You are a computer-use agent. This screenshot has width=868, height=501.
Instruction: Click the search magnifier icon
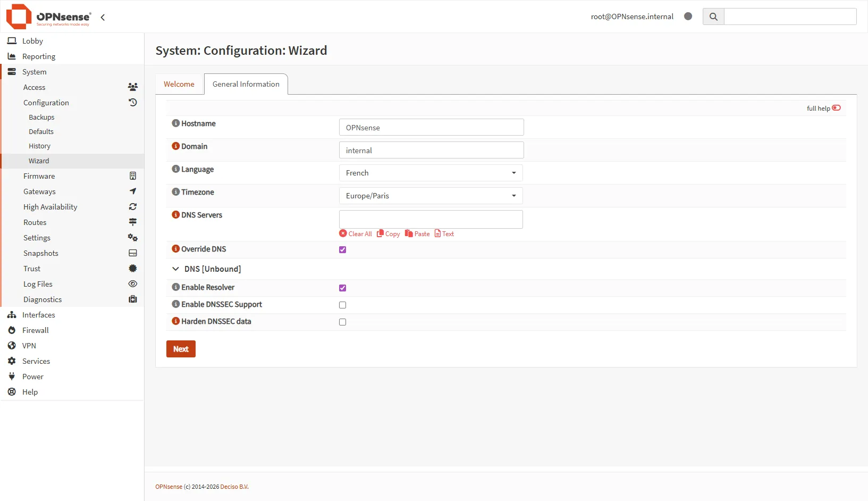pyautogui.click(x=713, y=16)
